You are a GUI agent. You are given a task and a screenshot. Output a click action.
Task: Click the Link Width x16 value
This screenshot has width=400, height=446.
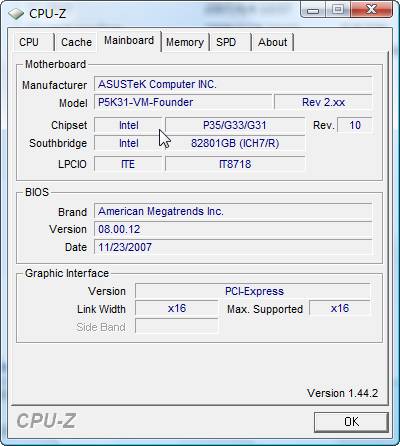tap(177, 309)
